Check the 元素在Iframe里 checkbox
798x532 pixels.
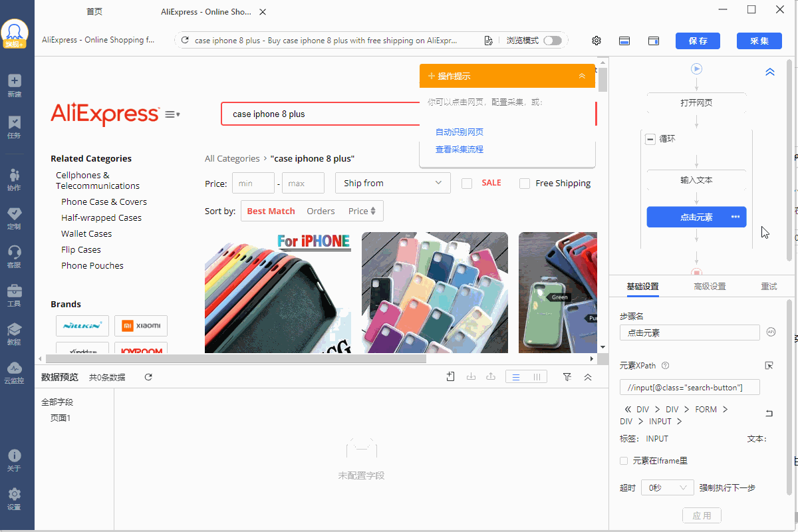coord(624,461)
